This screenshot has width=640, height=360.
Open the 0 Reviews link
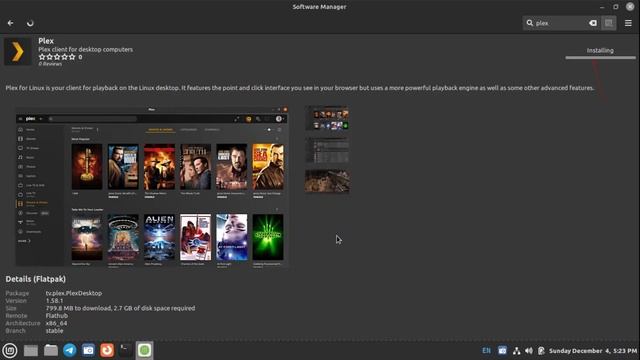50,64
